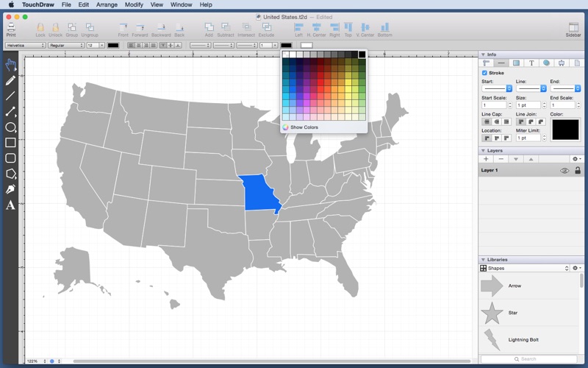Collapse the Layers panel section
The width and height of the screenshot is (588, 368).
(484, 151)
